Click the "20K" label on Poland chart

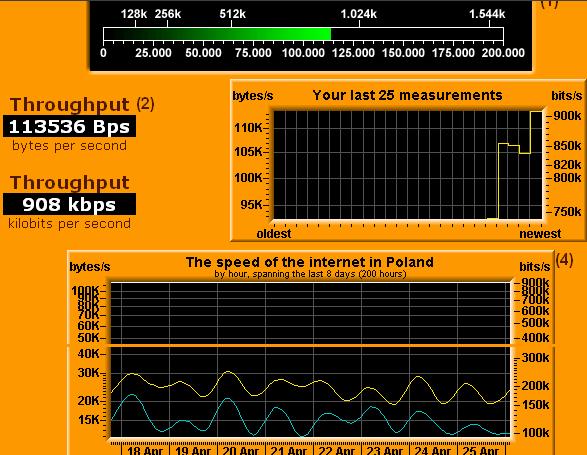(x=88, y=401)
